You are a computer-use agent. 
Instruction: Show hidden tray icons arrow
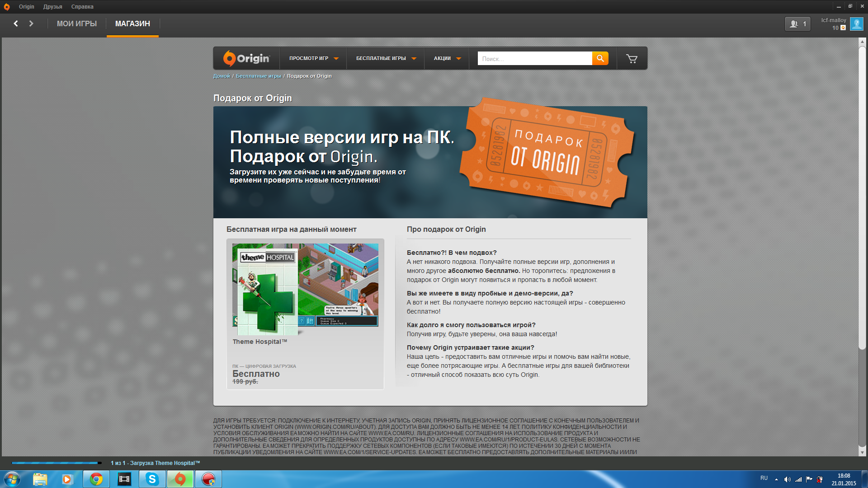coord(776,479)
